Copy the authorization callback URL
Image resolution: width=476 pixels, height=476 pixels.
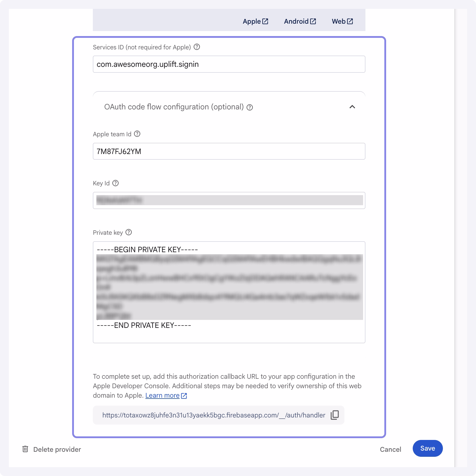click(334, 415)
